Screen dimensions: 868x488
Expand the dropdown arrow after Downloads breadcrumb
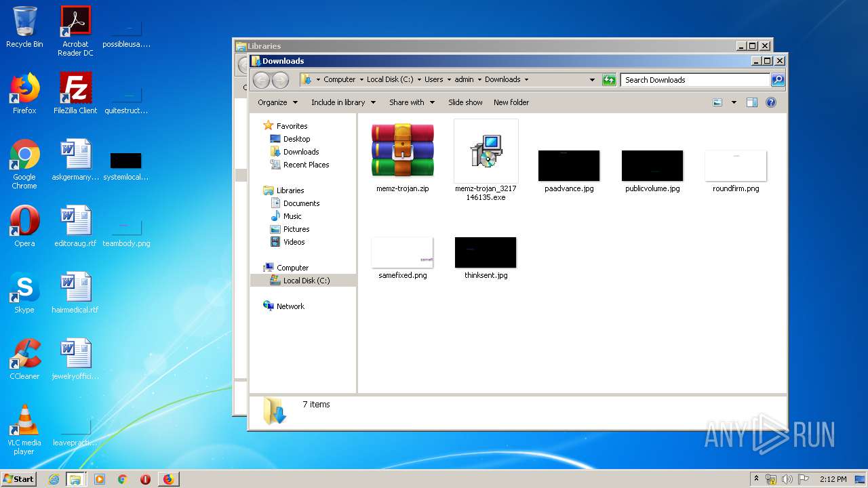(526, 79)
